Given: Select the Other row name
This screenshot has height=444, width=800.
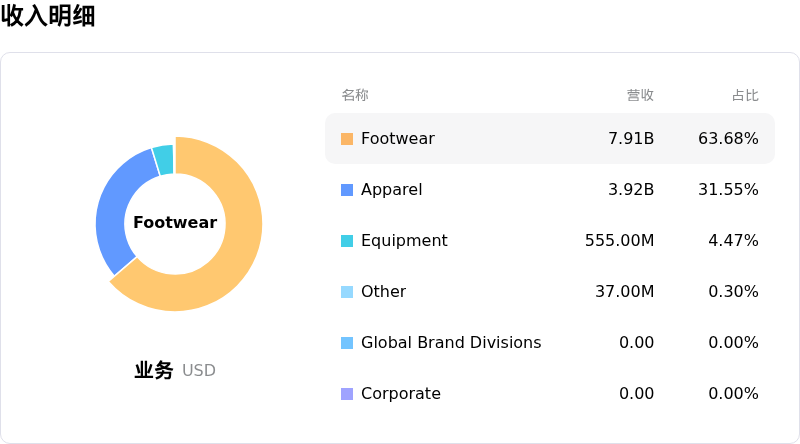Looking at the screenshot, I should 383,292.
